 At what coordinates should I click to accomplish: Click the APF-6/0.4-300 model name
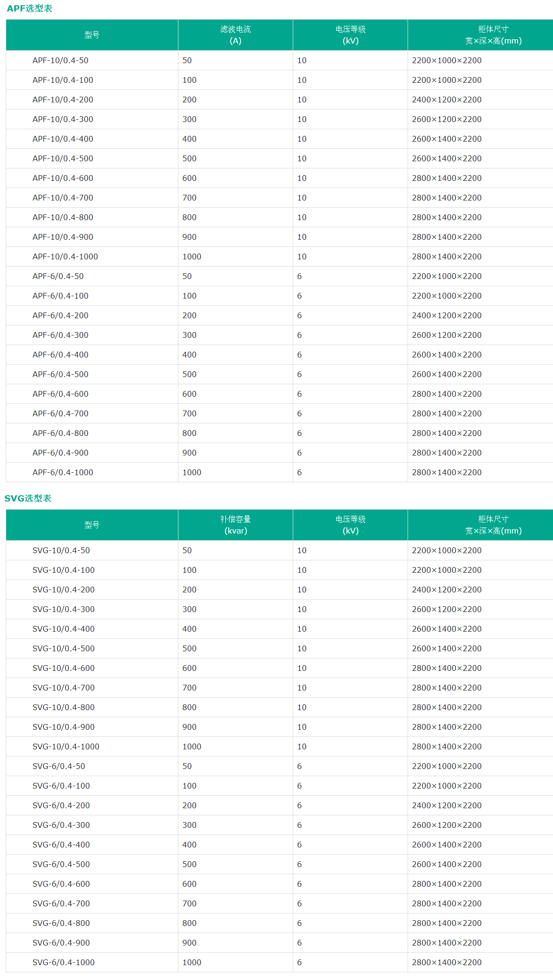(60, 335)
